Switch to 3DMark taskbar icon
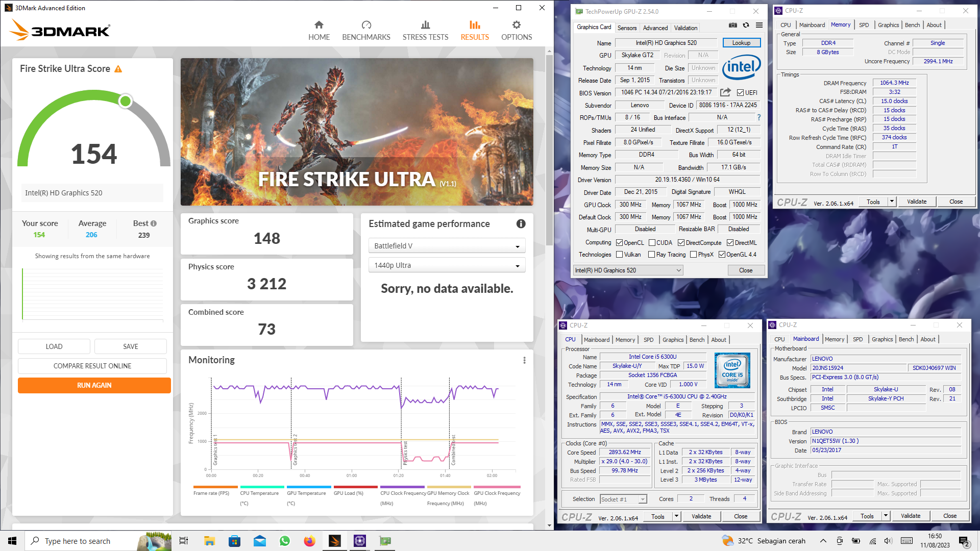The height and width of the screenshot is (551, 980). point(335,541)
